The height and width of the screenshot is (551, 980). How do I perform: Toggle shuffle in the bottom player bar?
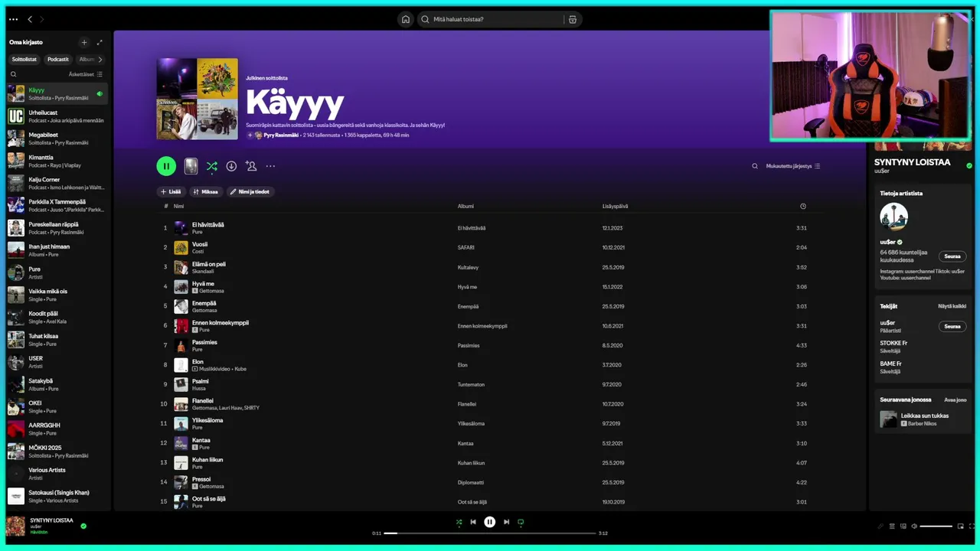tap(459, 522)
